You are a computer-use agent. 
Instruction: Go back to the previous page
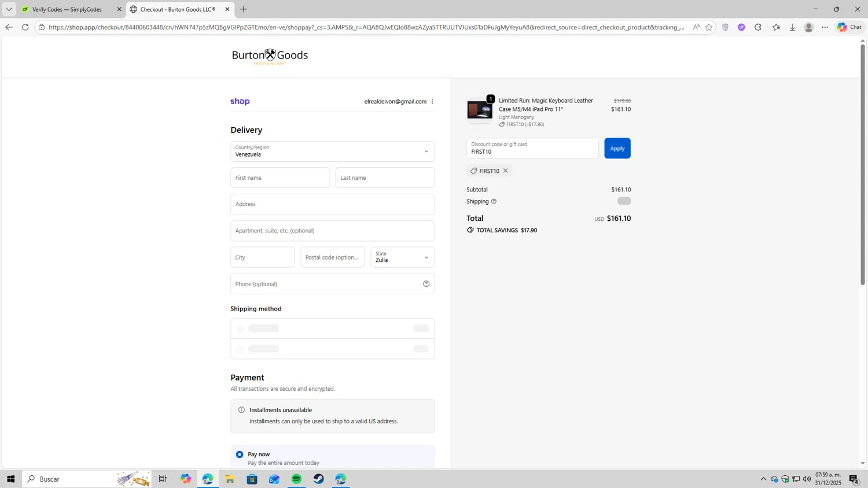tap(9, 27)
